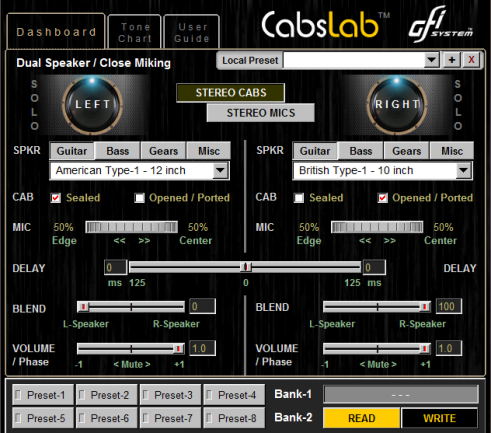The image size is (491, 433).
Task: Nudge left MIC position toward Center with >>
Action: [144, 241]
